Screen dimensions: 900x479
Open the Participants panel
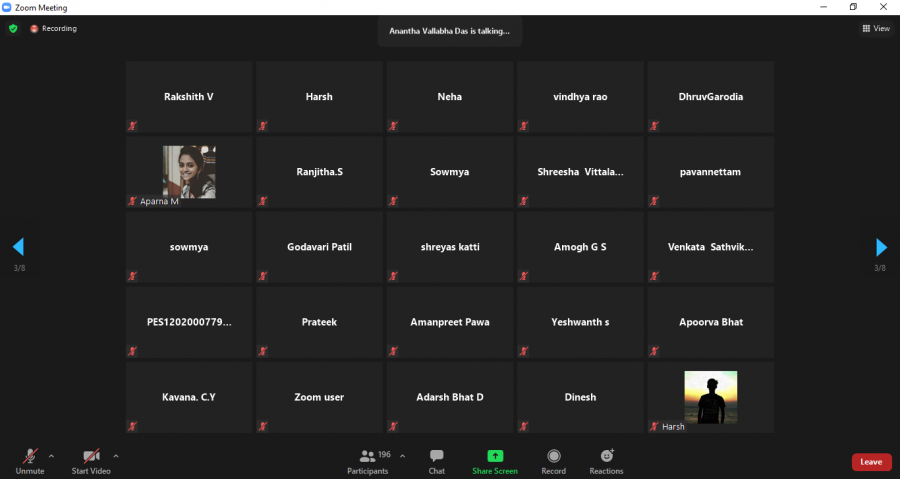(x=368, y=457)
